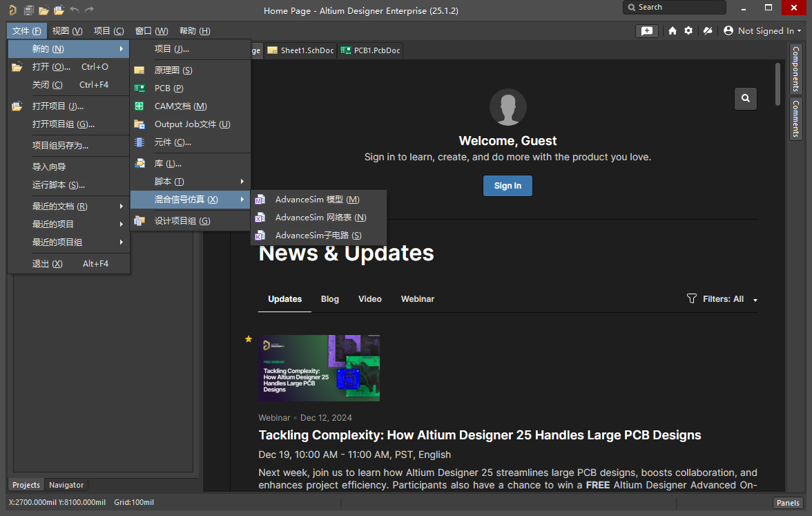Image resolution: width=812 pixels, height=516 pixels.
Task: Switch to the PCB1.PcbDoc document tab
Action: click(x=371, y=50)
